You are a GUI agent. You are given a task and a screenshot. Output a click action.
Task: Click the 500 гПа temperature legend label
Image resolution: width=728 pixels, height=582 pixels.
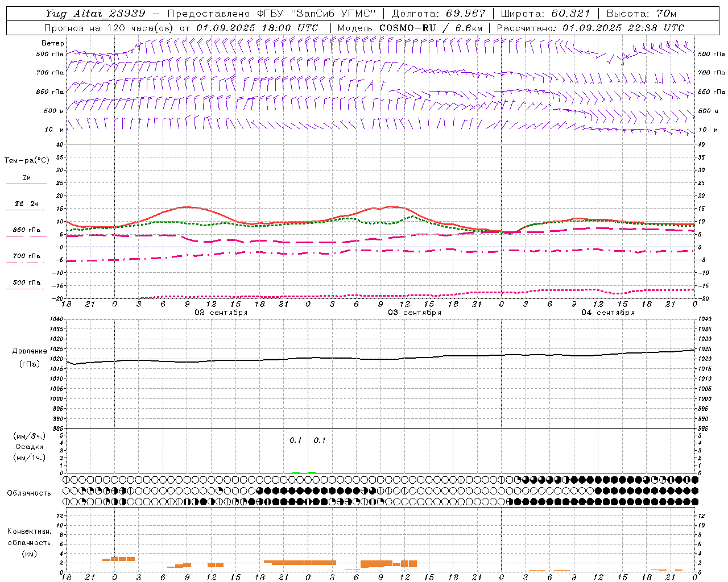click(x=26, y=282)
